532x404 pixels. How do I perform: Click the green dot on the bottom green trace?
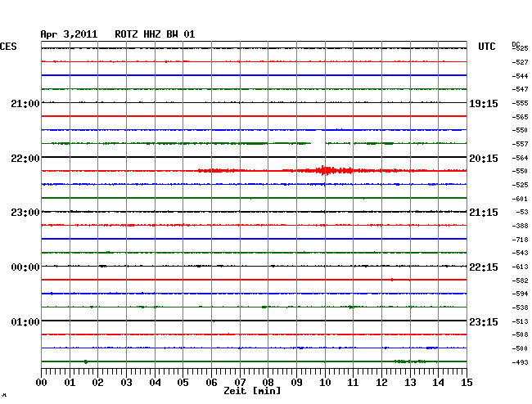86,361
